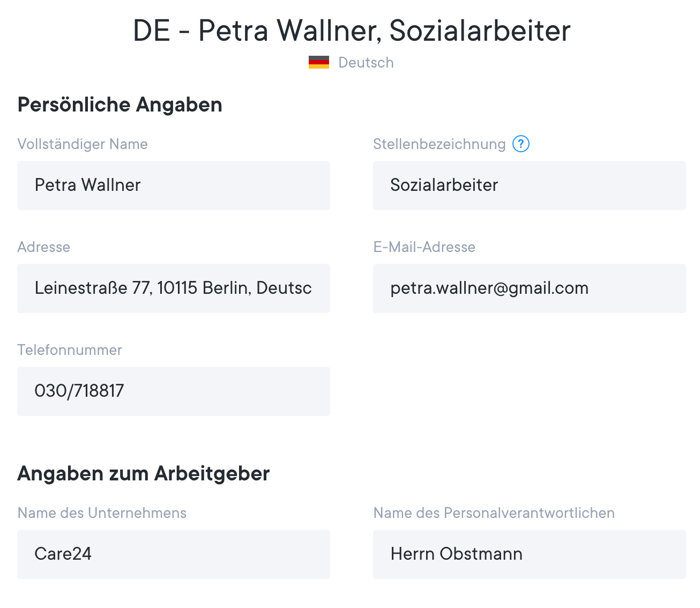Click the E-Mail-Adresse field with petra.wallner@gmail.com
Viewport: 700px width, 608px height.
click(x=529, y=288)
